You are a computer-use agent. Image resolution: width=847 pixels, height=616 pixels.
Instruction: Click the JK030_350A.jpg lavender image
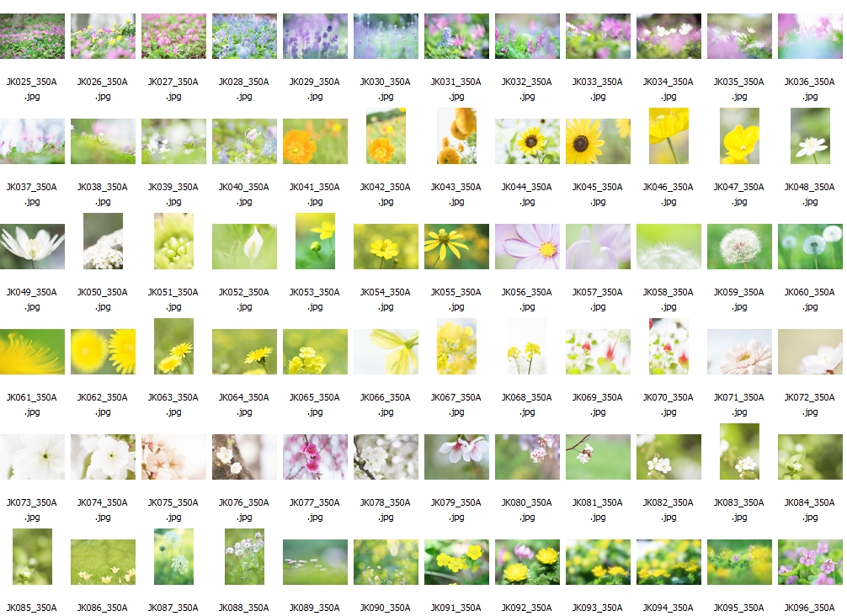pyautogui.click(x=386, y=36)
